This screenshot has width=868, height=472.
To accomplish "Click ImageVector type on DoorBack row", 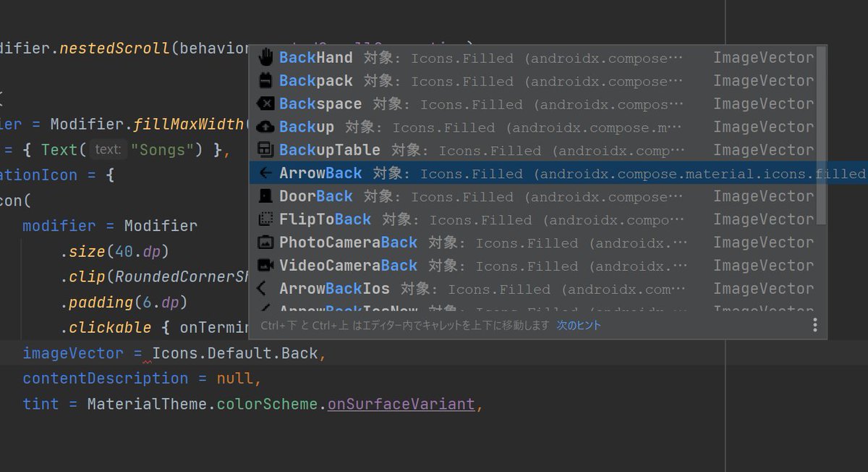I will click(763, 197).
